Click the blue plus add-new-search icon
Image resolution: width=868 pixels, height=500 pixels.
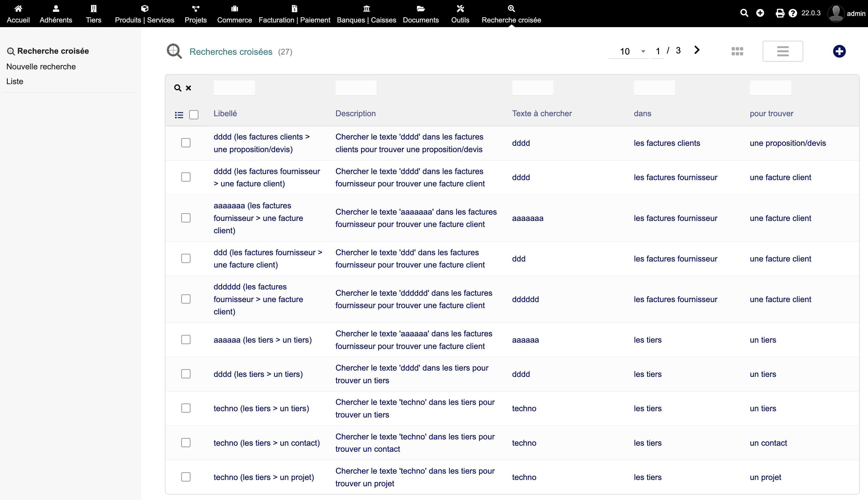pos(839,52)
